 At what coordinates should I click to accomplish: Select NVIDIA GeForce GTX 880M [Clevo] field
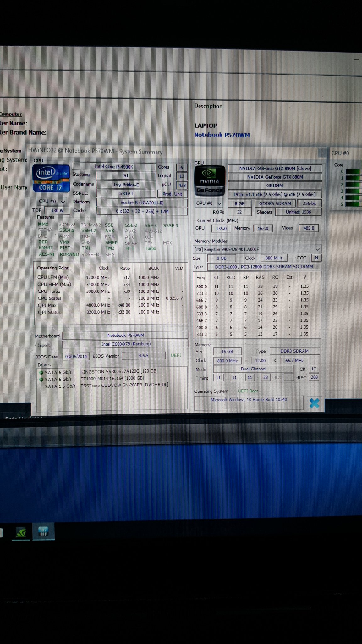275,169
